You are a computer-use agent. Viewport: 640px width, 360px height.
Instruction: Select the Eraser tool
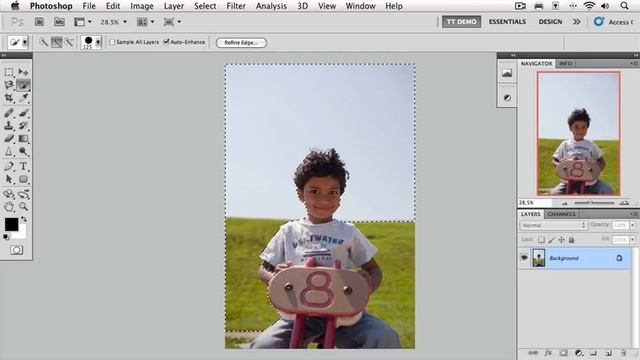9,139
